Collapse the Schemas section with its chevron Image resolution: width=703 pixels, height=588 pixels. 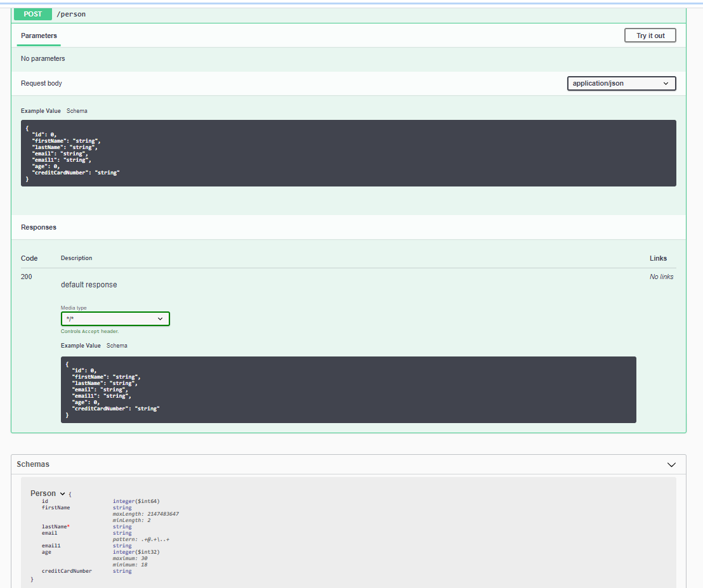671,465
